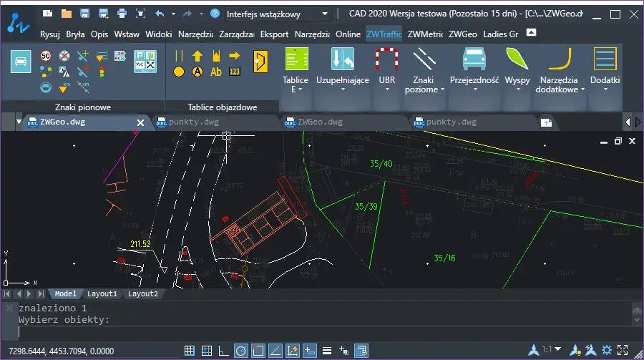Open the Layout1 tab
The image size is (644, 360).
(x=102, y=293)
